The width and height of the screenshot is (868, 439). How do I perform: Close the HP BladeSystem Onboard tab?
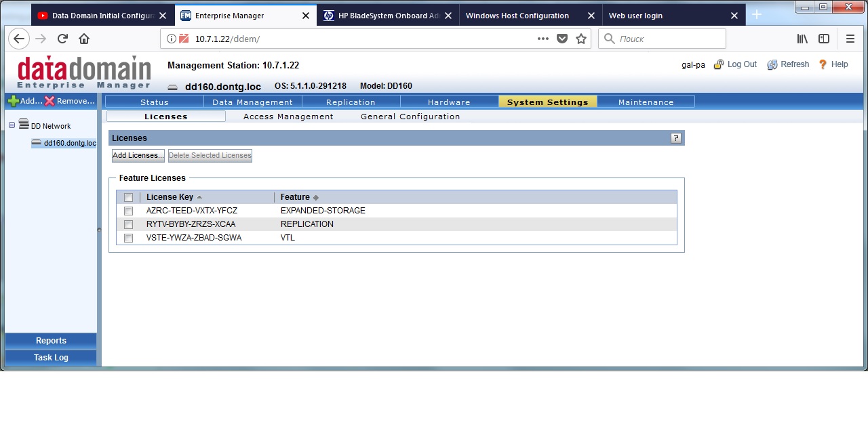tap(448, 16)
